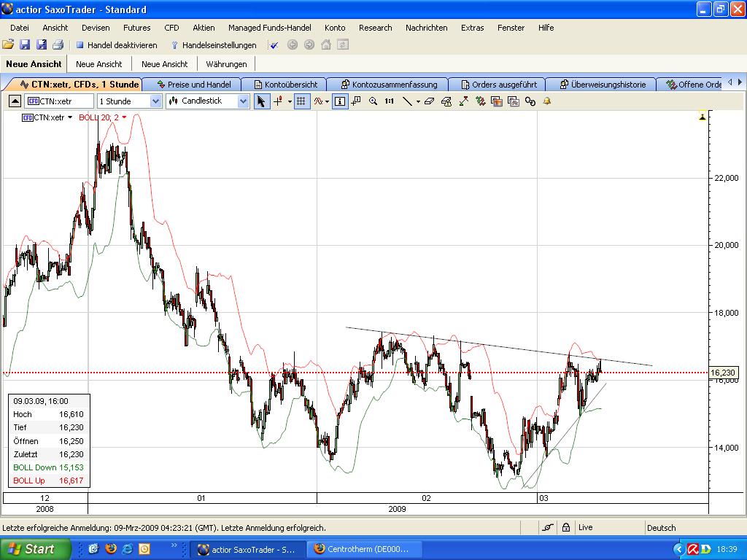Open Handelseinstellungen
747x560 pixels.
tap(216, 44)
